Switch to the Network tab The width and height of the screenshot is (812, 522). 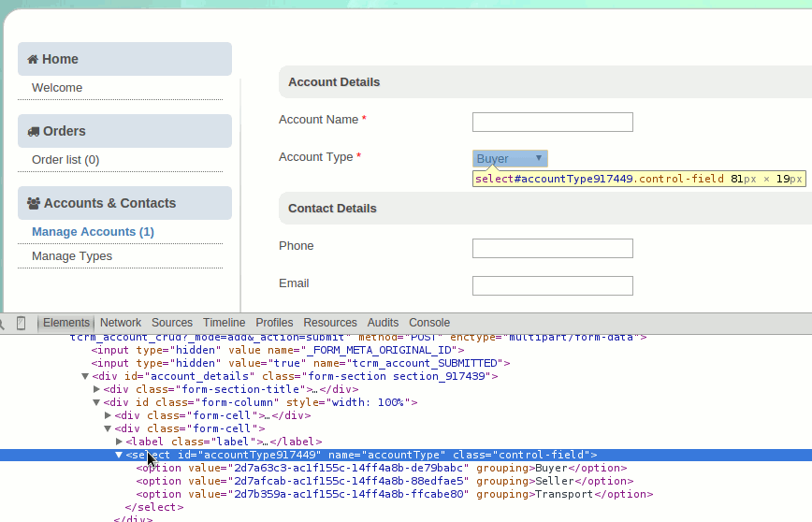click(121, 323)
